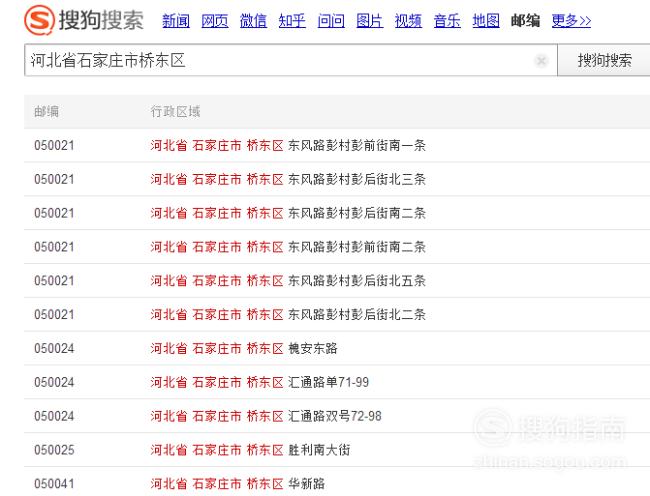The height and width of the screenshot is (496, 650).
Task: Open the 地图 map tab
Action: pos(486,20)
